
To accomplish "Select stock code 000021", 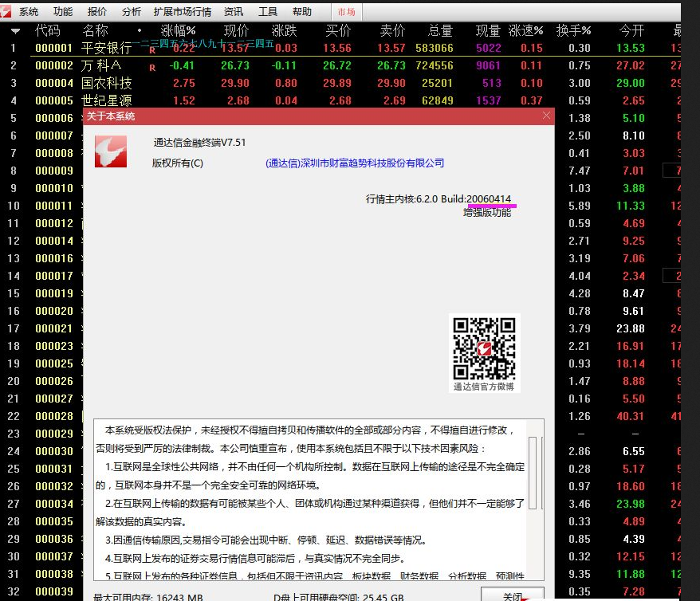I will 54,329.
